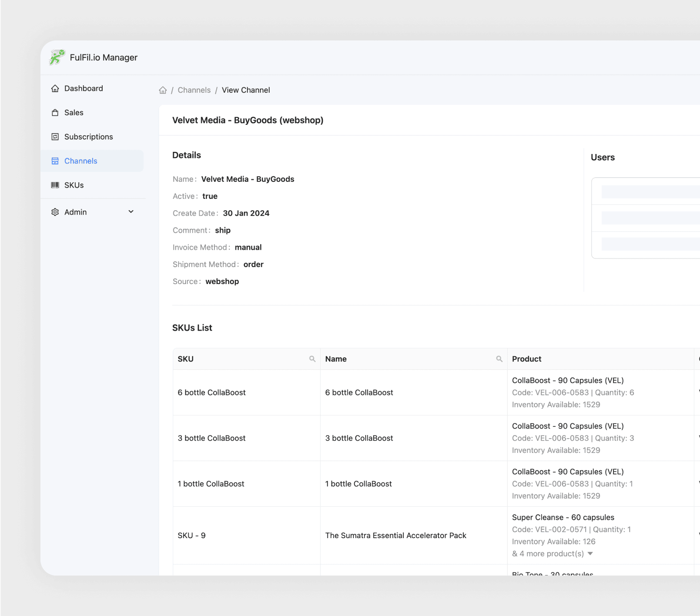Open the Subscriptions page
Viewport: 700px width, 616px height.
pyautogui.click(x=88, y=137)
